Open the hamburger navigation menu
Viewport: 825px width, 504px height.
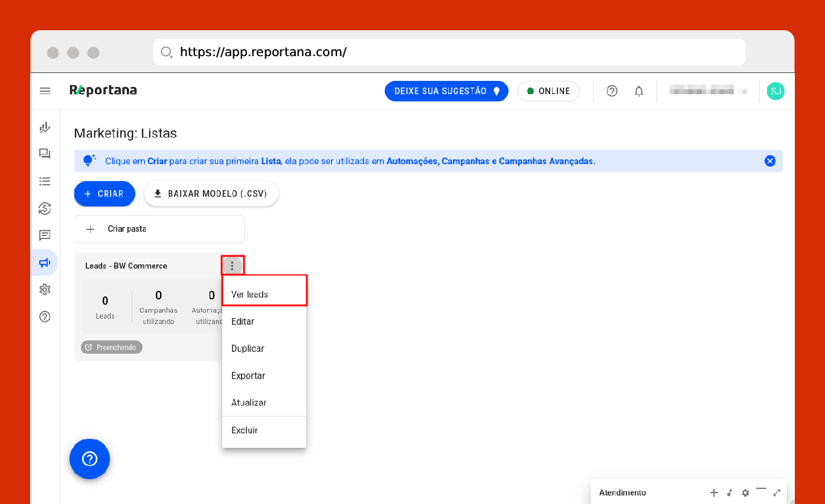pyautogui.click(x=45, y=91)
